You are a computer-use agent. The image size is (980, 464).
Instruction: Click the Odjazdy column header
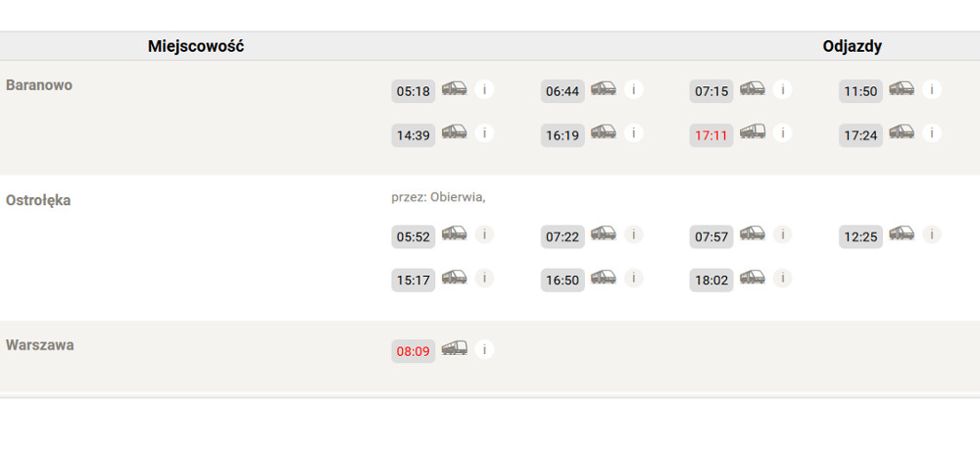(852, 46)
